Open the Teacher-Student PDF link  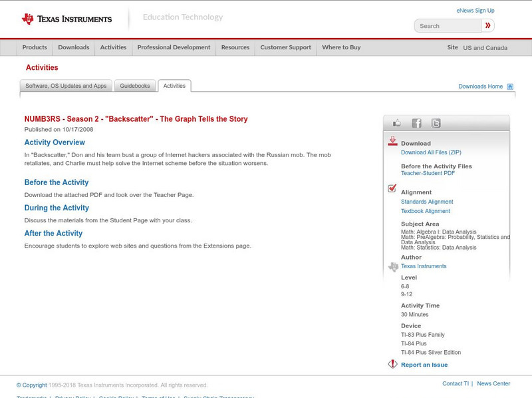(x=428, y=173)
